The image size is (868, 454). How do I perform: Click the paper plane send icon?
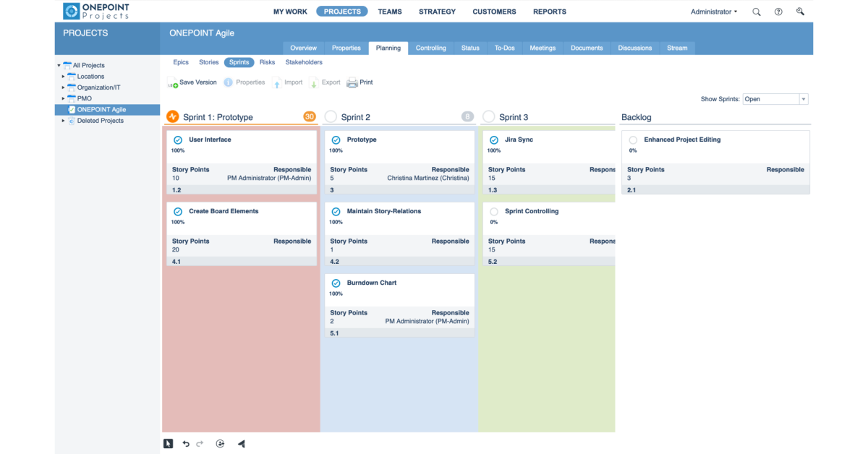(x=242, y=444)
